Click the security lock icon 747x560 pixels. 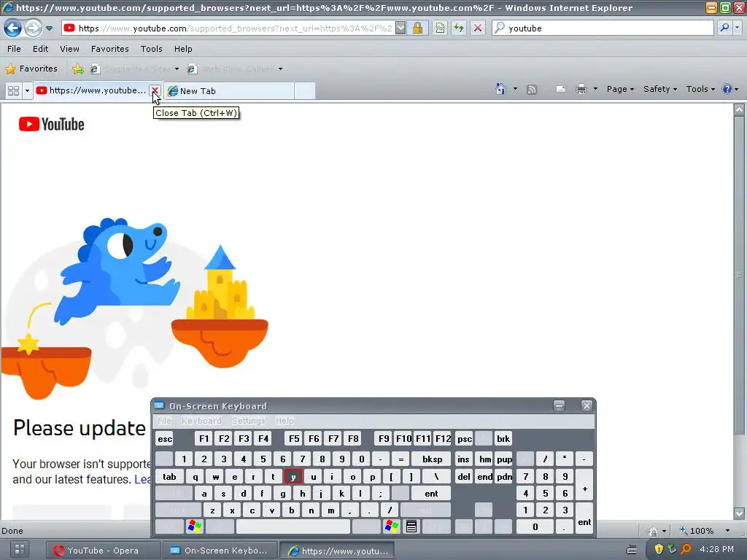tap(417, 28)
